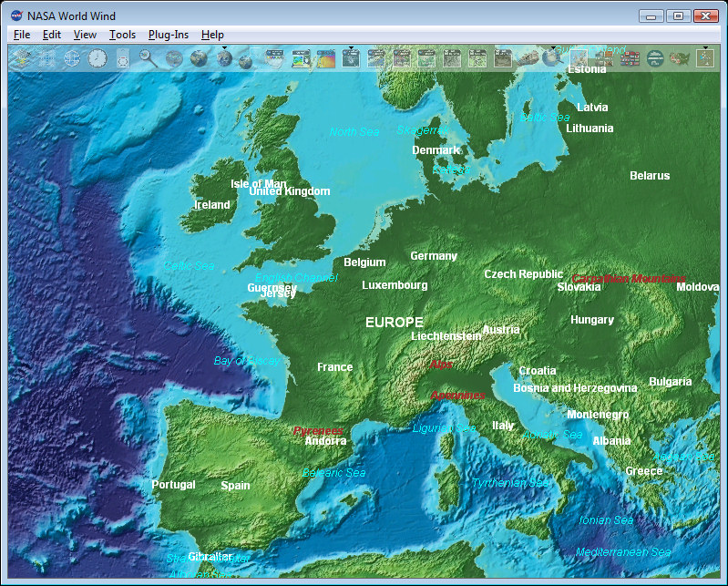Click the 'Ireland' country label
Viewport: 728px width, 586px height.
[212, 205]
